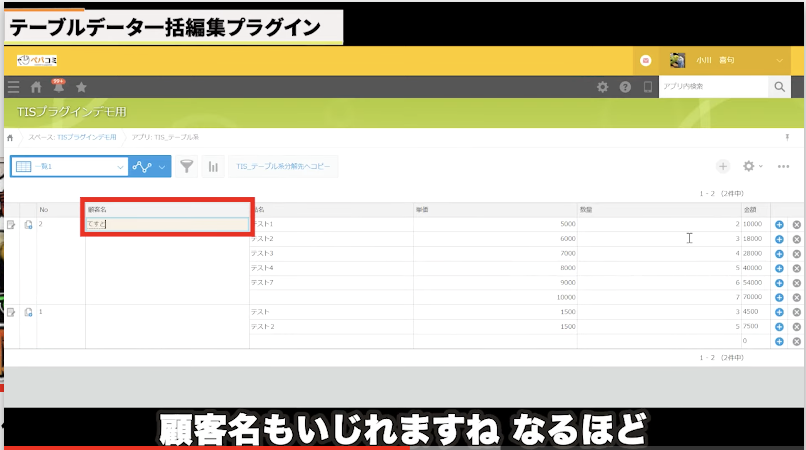
Task: Open the three-dots options menu
Action: [x=784, y=166]
